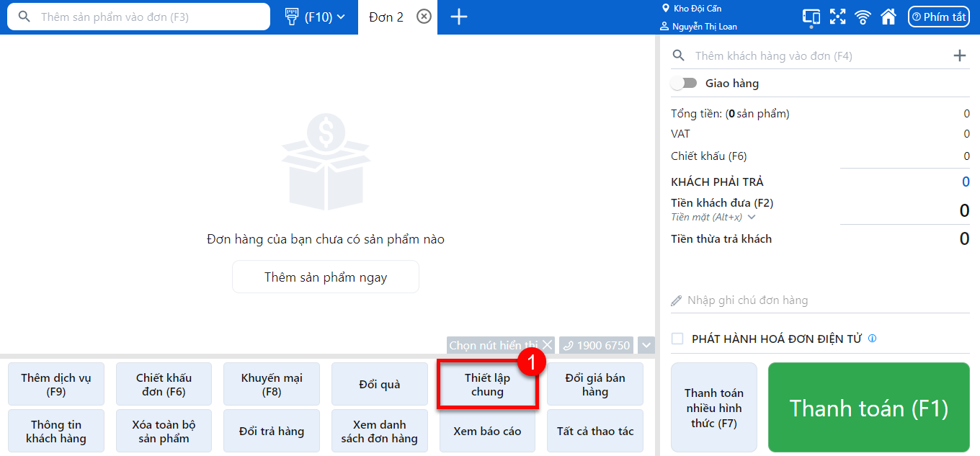This screenshot has width=980, height=456.
Task: Add a new order tab with plus icon
Action: pyautogui.click(x=458, y=17)
